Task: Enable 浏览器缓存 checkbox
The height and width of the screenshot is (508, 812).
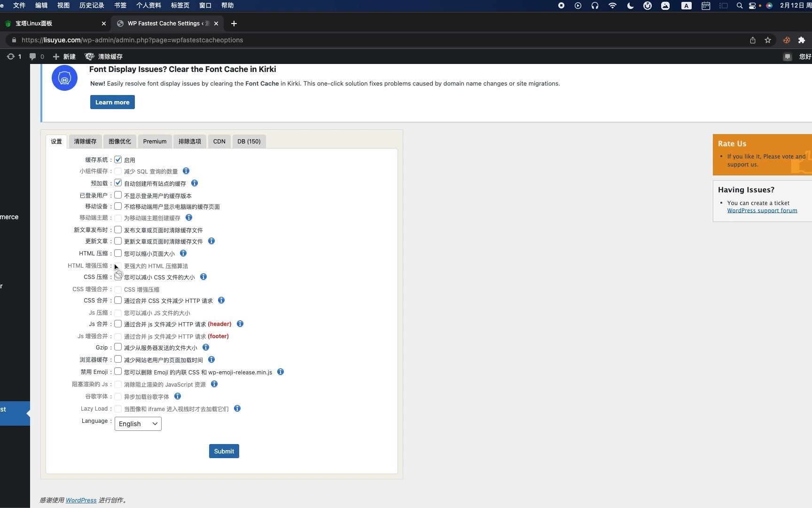Action: click(x=118, y=359)
